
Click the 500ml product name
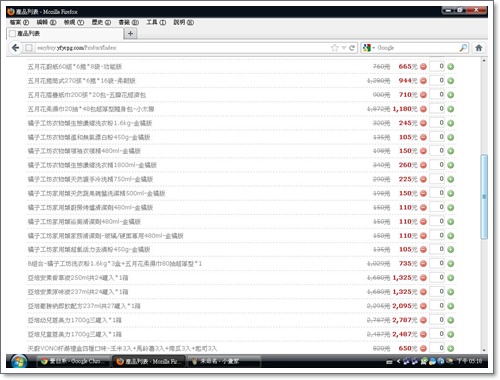(96, 193)
